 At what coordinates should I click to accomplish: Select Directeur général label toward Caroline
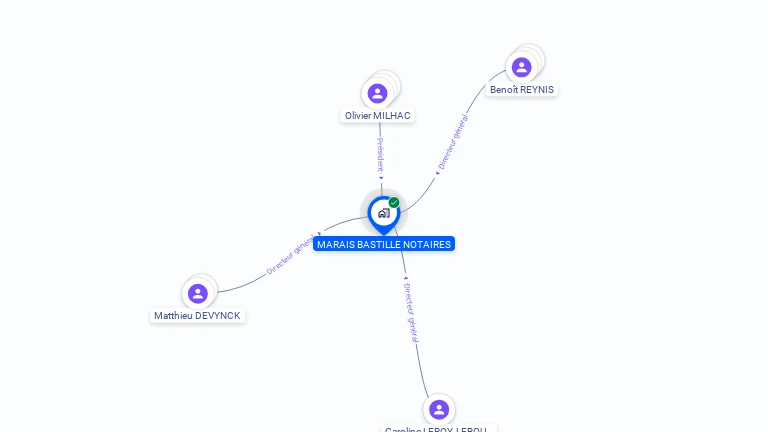(x=411, y=313)
